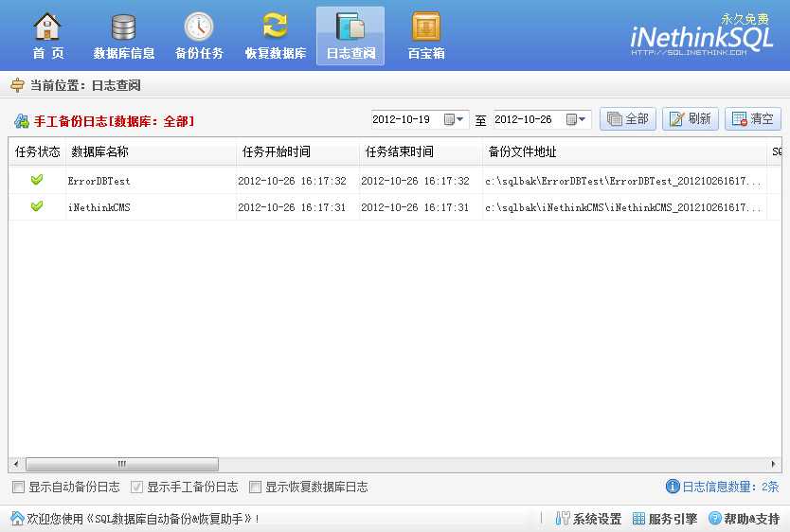
Task: Click the 手工备份日志 heading icon
Action: tap(22, 121)
